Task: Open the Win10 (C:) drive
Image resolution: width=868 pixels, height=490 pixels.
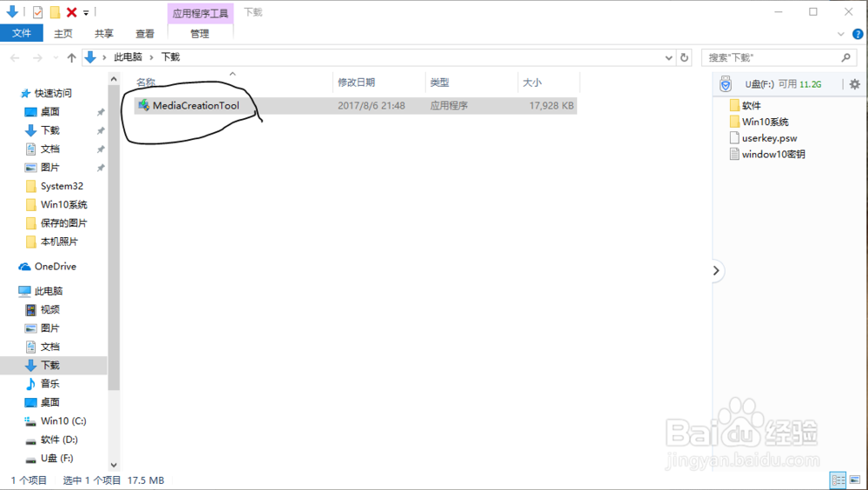Action: [x=63, y=420]
